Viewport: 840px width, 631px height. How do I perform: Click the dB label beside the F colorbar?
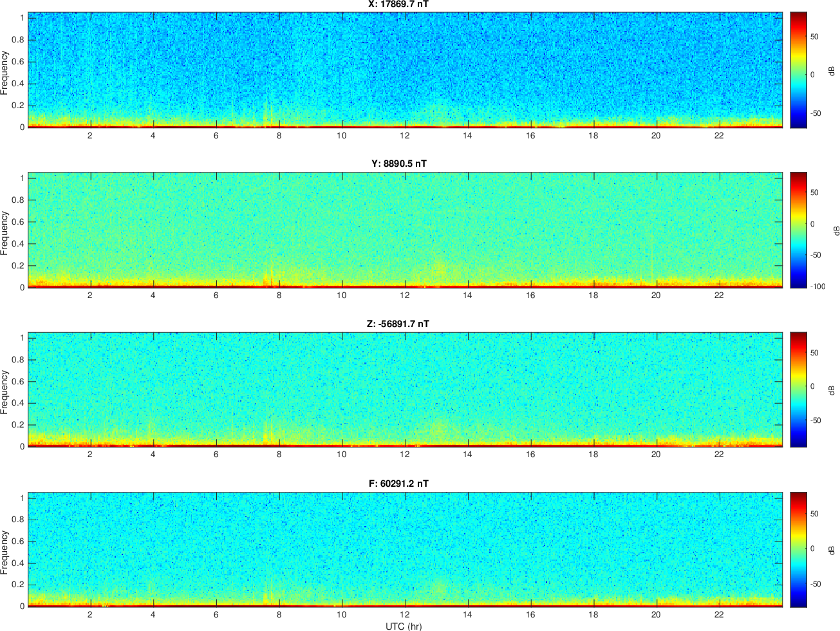[832, 551]
